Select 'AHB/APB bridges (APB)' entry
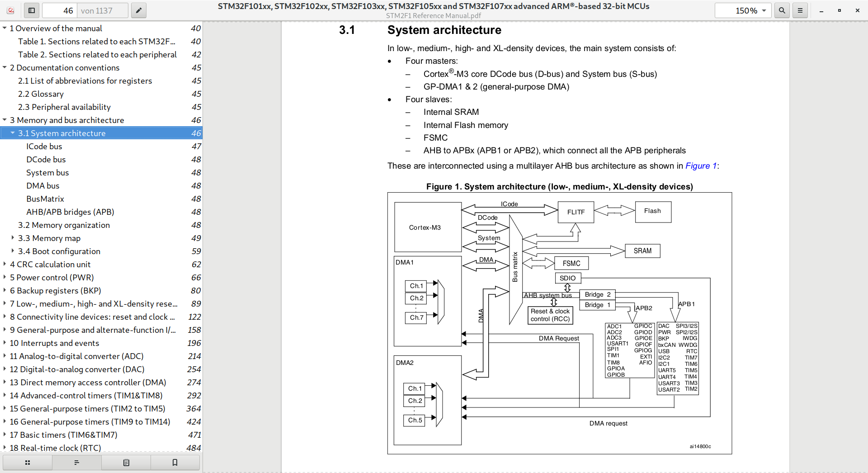 click(x=101, y=212)
